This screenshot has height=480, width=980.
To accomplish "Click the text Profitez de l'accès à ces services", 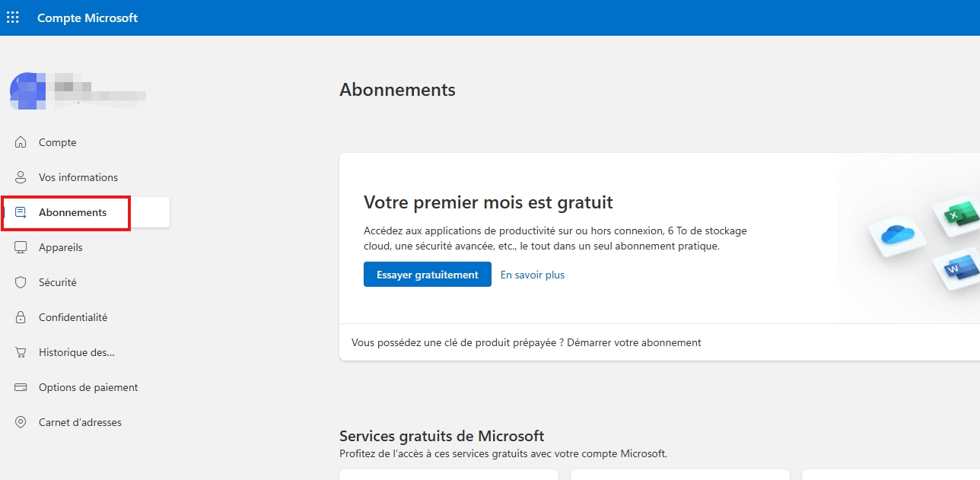I will [503, 453].
